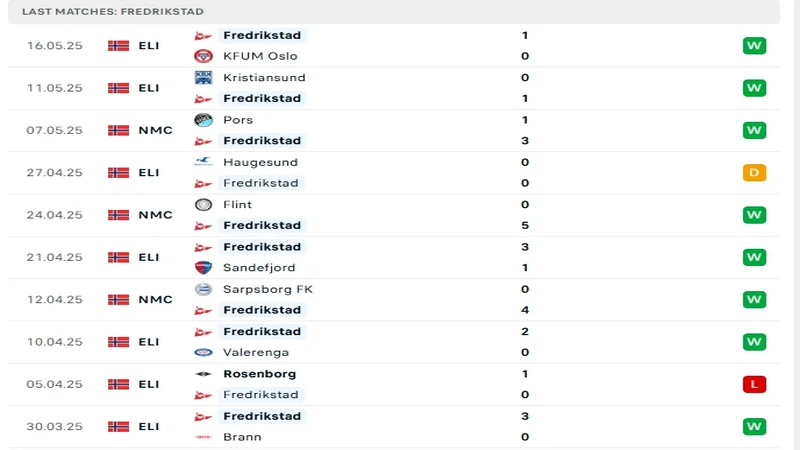Click the KFUM Oslo club crest
800x450 pixels.
(203, 56)
